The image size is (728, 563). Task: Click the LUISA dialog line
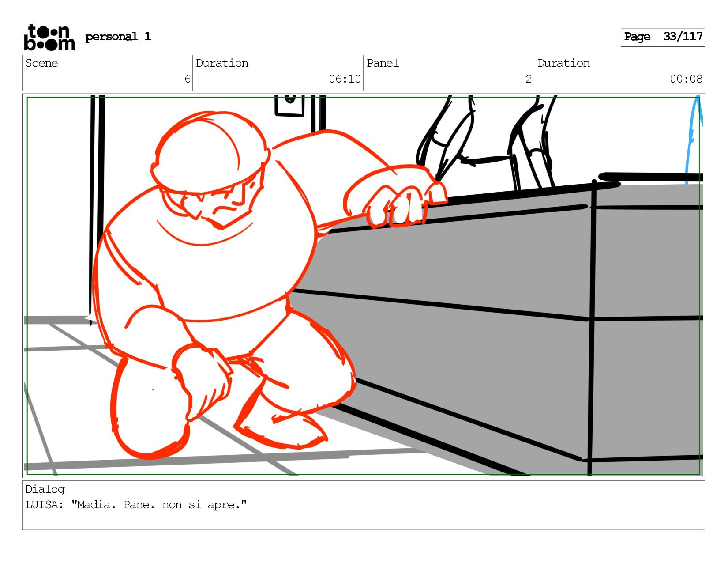(136, 505)
